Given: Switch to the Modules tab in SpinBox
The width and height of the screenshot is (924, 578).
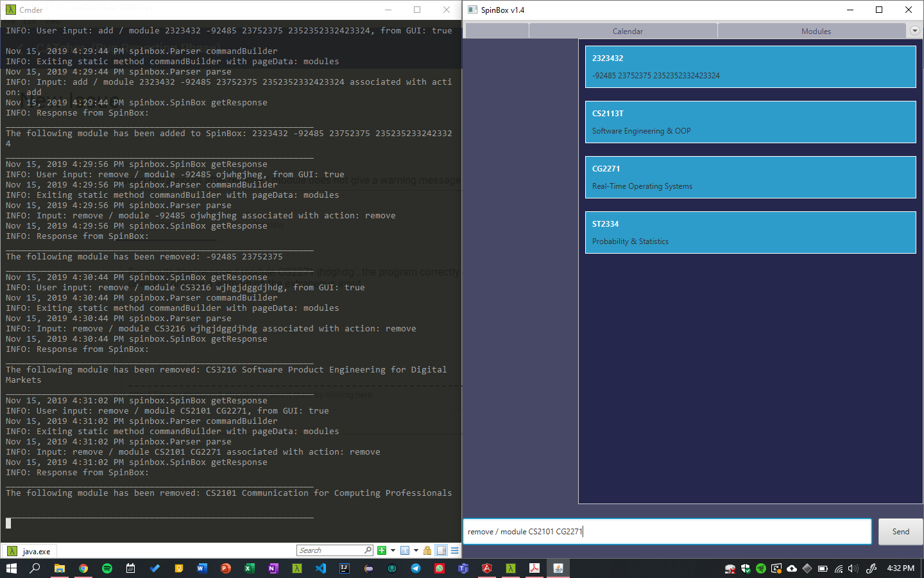Looking at the screenshot, I should point(812,31).
